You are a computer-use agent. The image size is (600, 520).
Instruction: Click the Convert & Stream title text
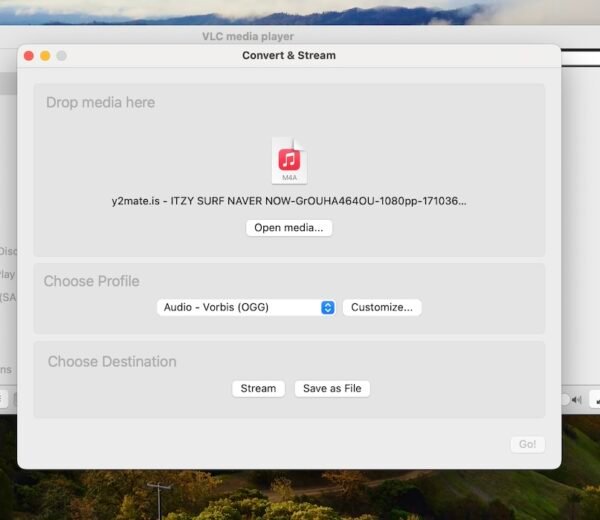pyautogui.click(x=289, y=55)
